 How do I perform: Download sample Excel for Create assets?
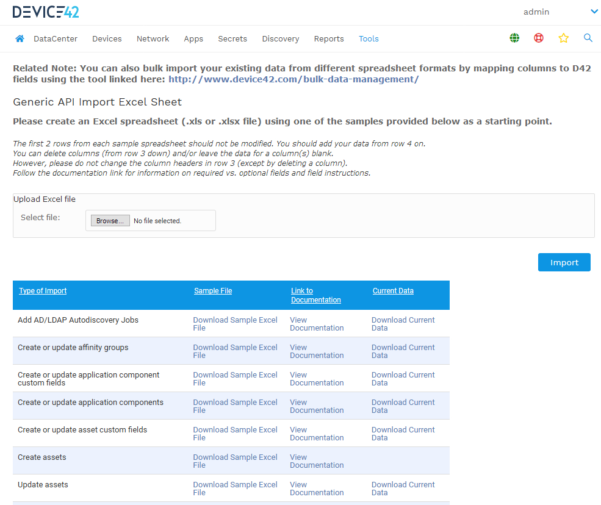tap(235, 461)
